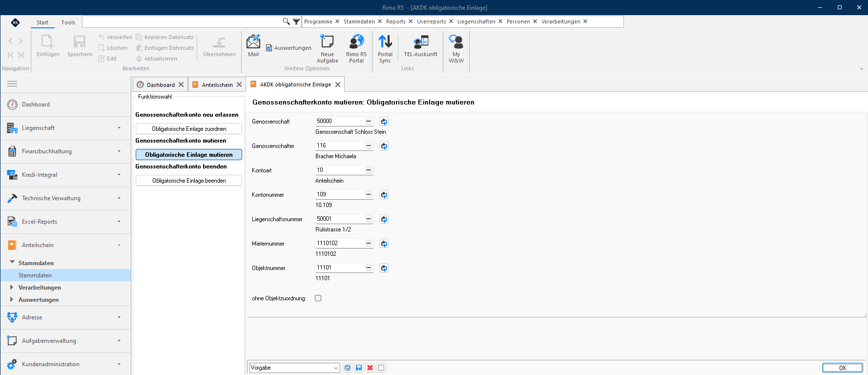
Task: Open Rimo R5 Portal
Action: point(356,49)
